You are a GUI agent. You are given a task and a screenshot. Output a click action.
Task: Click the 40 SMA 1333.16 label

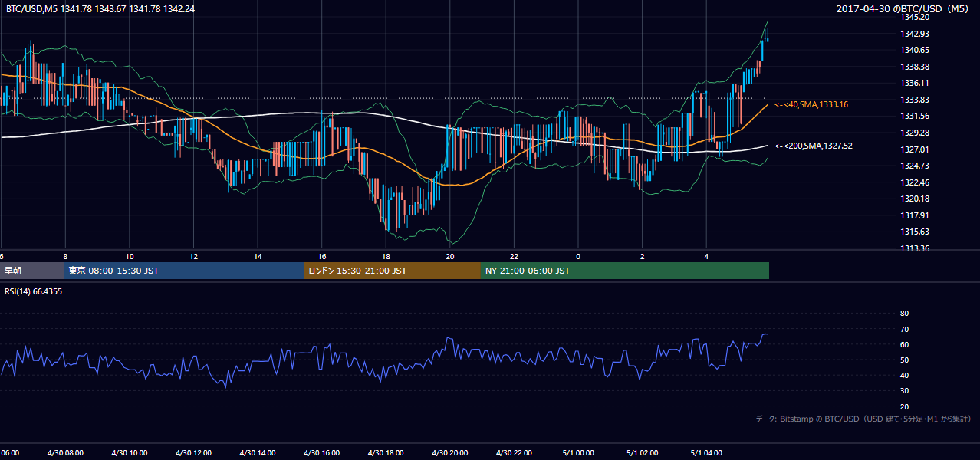pyautogui.click(x=811, y=104)
